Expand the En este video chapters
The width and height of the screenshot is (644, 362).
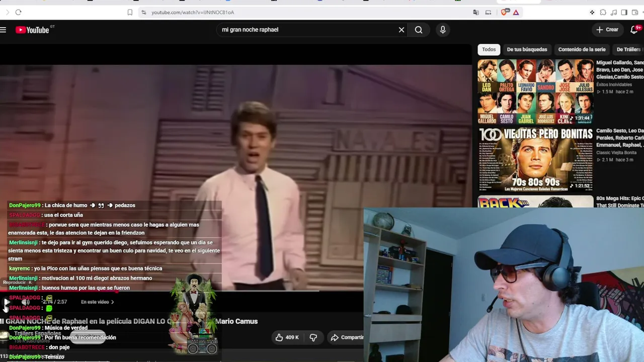coord(98,302)
